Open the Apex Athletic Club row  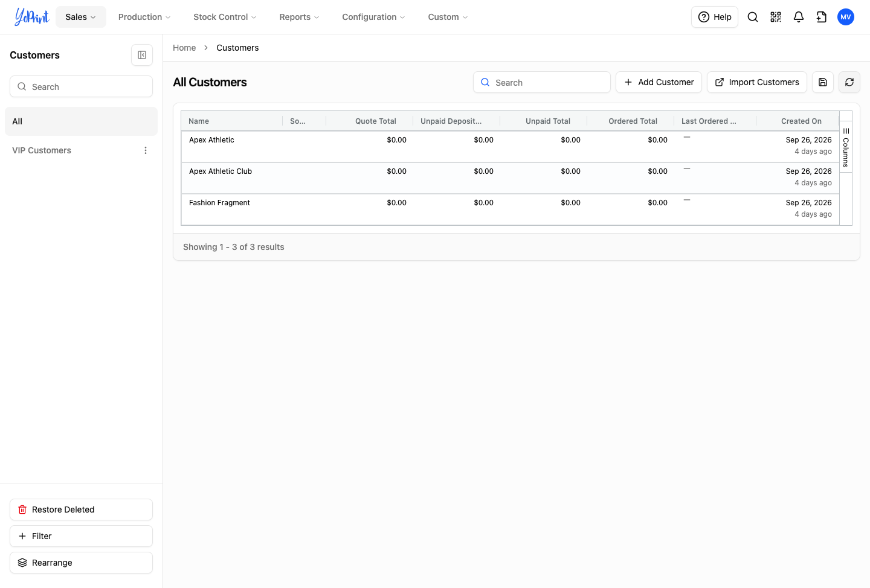[510, 178]
